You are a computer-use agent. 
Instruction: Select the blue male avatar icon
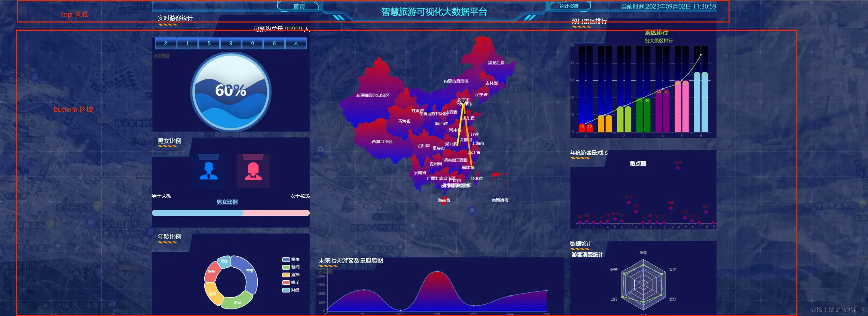pos(208,170)
